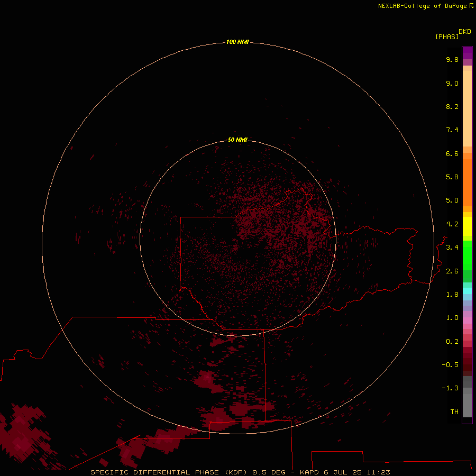Click the 8.2 color scale value
The height and width of the screenshot is (476, 476).
(452, 106)
